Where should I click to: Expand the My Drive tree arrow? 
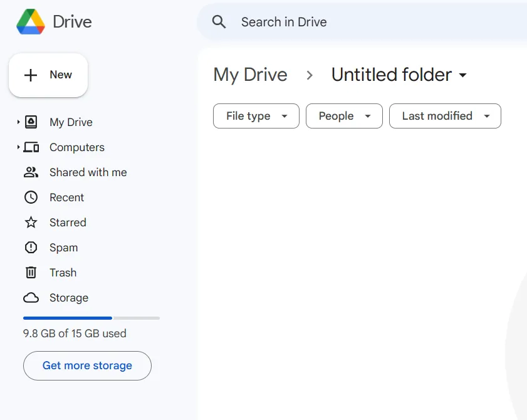[x=18, y=122]
